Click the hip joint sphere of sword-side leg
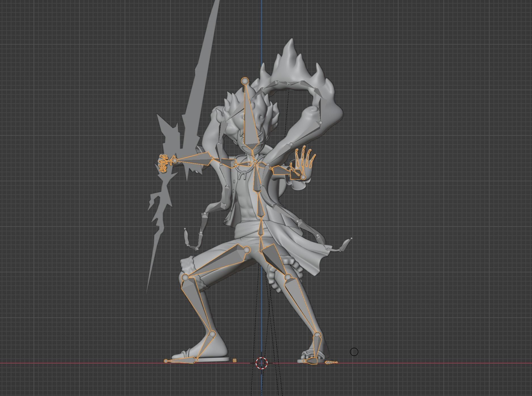 pos(247,250)
